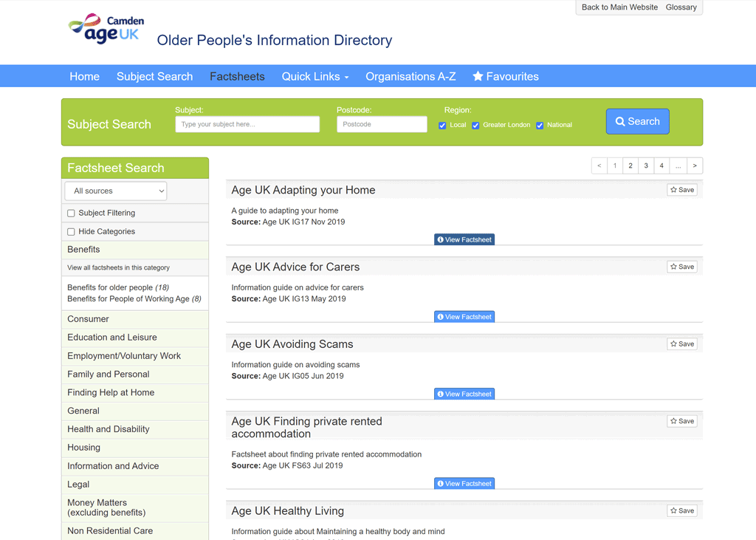756x540 pixels.
Task: Click the Older People's Information Directory heading
Action: [x=275, y=40]
